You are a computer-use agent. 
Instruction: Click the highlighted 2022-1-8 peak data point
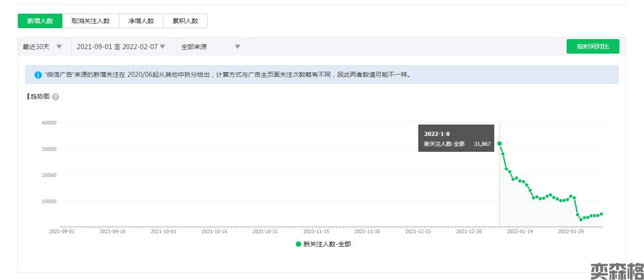[499, 144]
